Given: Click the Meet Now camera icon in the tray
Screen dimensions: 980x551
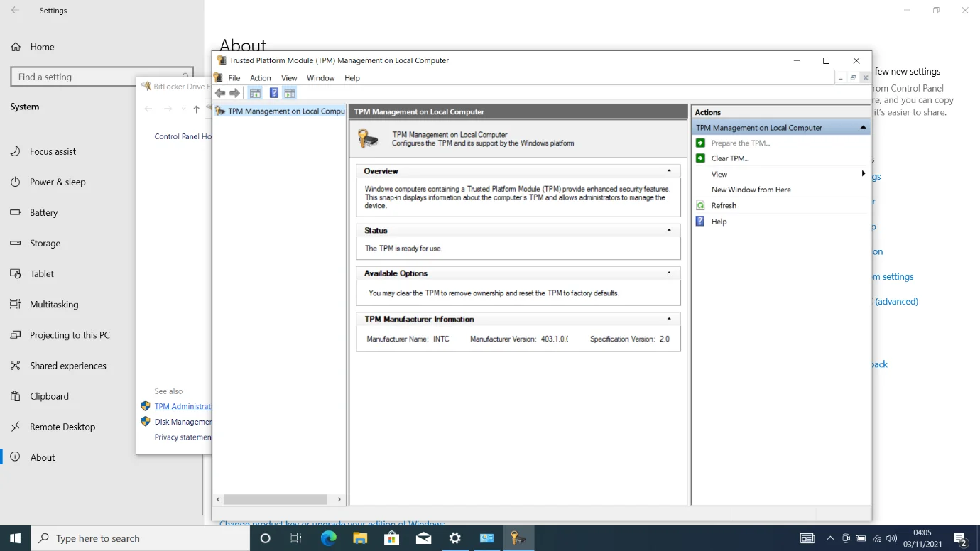Looking at the screenshot, I should pyautogui.click(x=846, y=538).
